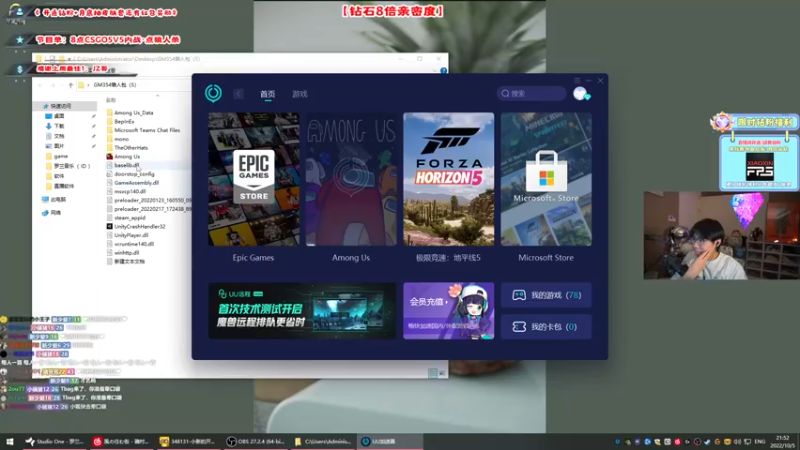The width and height of the screenshot is (800, 450).
Task: Open the Microsoft Store card
Action: point(546,179)
